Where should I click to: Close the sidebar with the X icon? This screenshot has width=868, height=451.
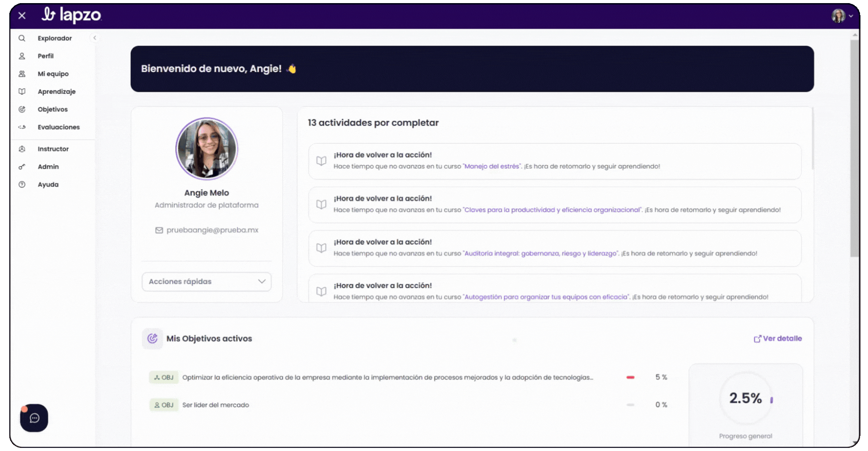pos(22,16)
